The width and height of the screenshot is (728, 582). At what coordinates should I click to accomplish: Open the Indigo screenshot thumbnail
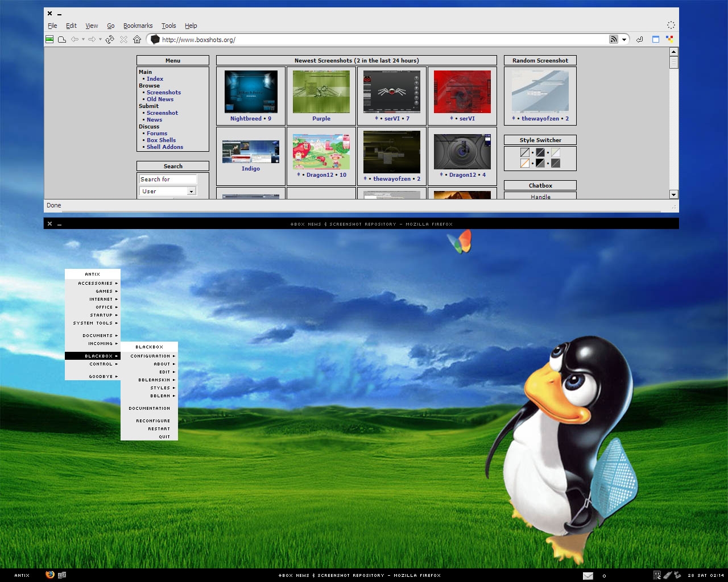(251, 152)
